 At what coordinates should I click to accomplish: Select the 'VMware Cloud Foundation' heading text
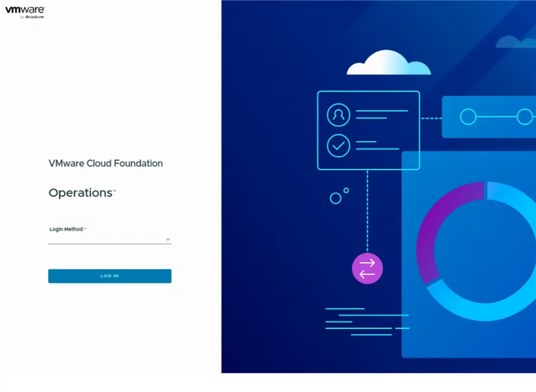tap(105, 163)
